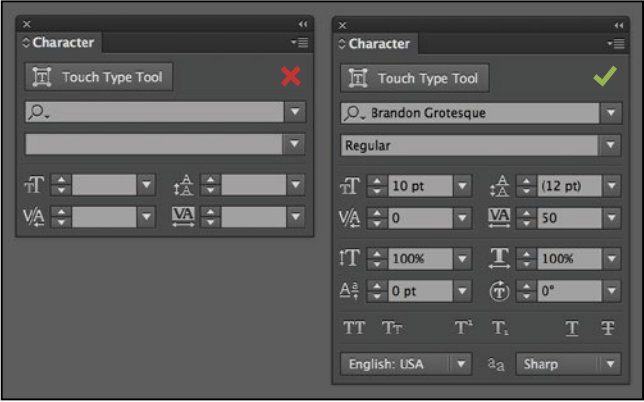The image size is (644, 402).
Task: Open the Brandon Grotesque font dropdown arrow
Action: pyautogui.click(x=611, y=113)
